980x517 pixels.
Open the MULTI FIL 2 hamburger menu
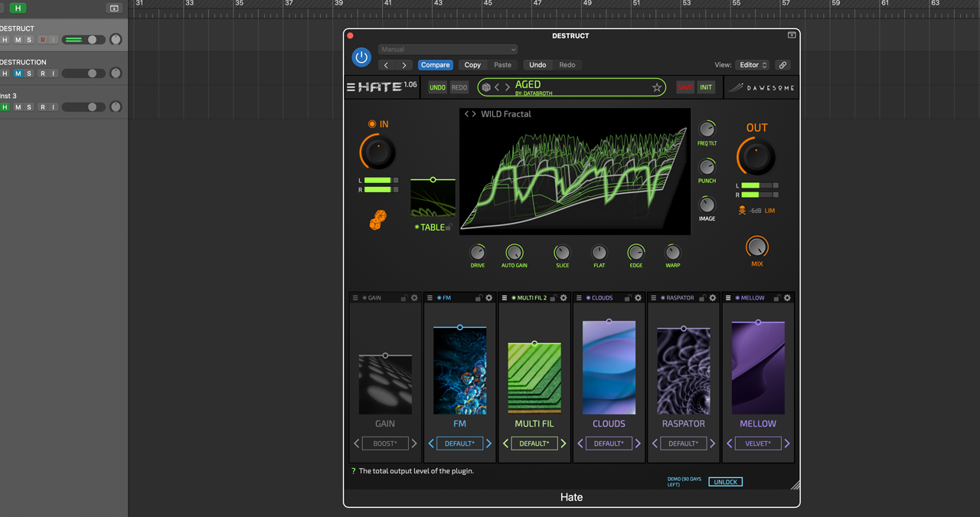point(505,298)
